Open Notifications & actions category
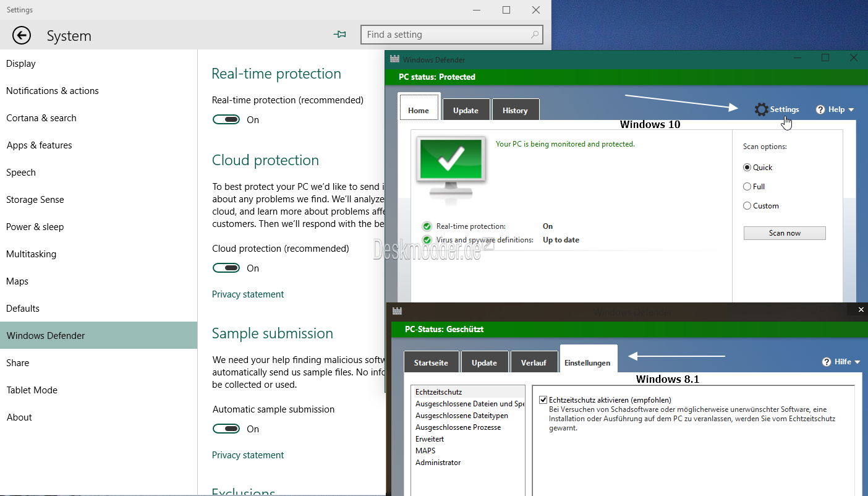This screenshot has width=868, height=496. tap(98, 91)
